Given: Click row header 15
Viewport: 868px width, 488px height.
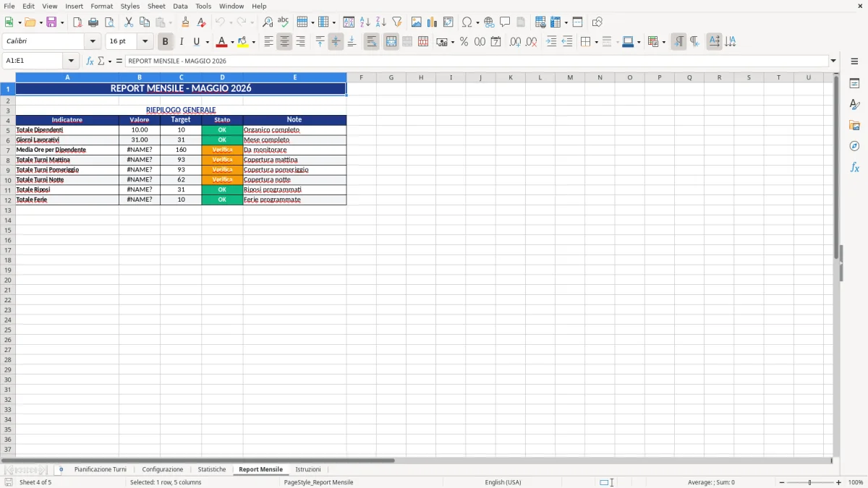Looking at the screenshot, I should tap(8, 229).
